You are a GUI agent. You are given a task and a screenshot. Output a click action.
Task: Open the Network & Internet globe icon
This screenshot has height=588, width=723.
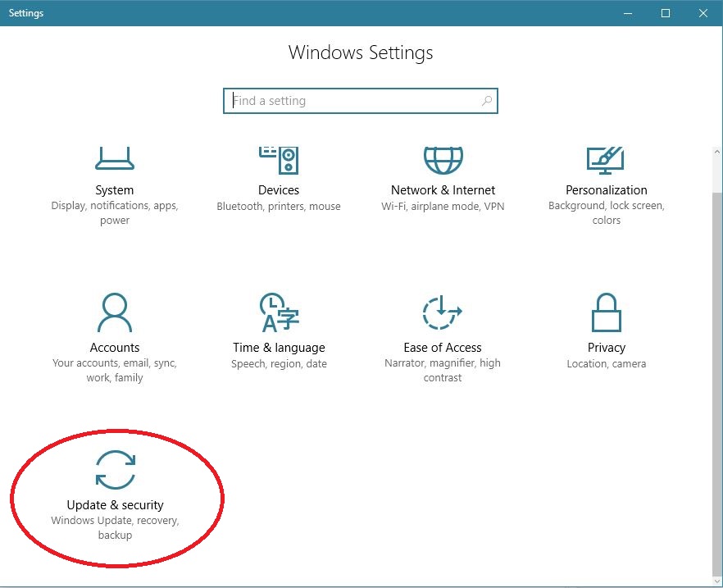[443, 160]
